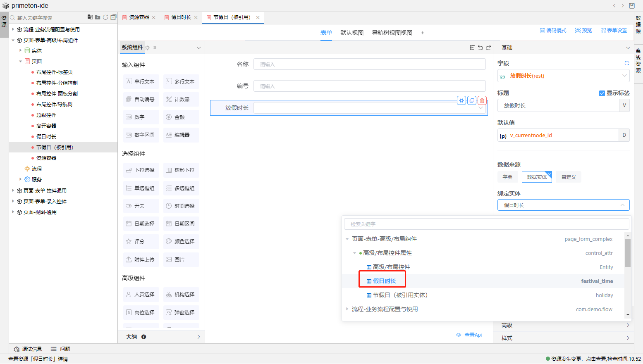Open the 字段 dropdown showing 放假时长(rest)
The width and height of the screenshot is (643, 364).
tap(563, 76)
